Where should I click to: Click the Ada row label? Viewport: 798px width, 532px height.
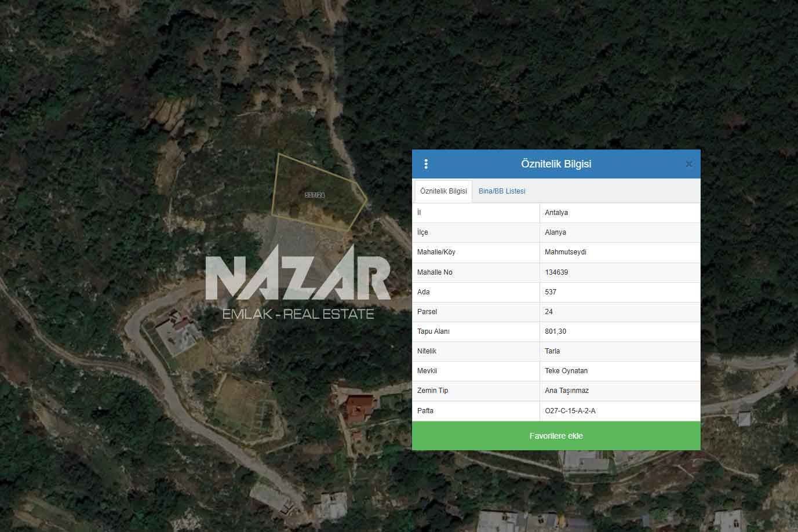click(x=423, y=292)
